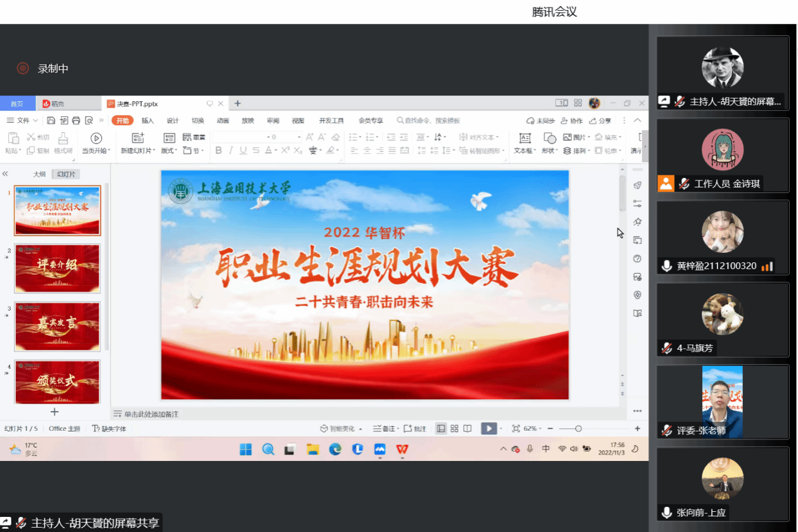Open the 版式 layout dropdown
The width and height of the screenshot is (798, 532).
coord(169,151)
